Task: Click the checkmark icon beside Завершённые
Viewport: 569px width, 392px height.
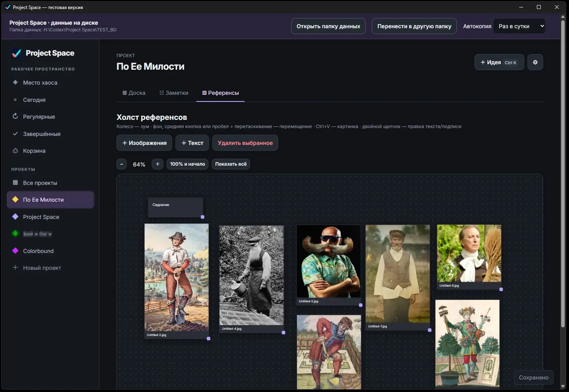Action: 15,134
